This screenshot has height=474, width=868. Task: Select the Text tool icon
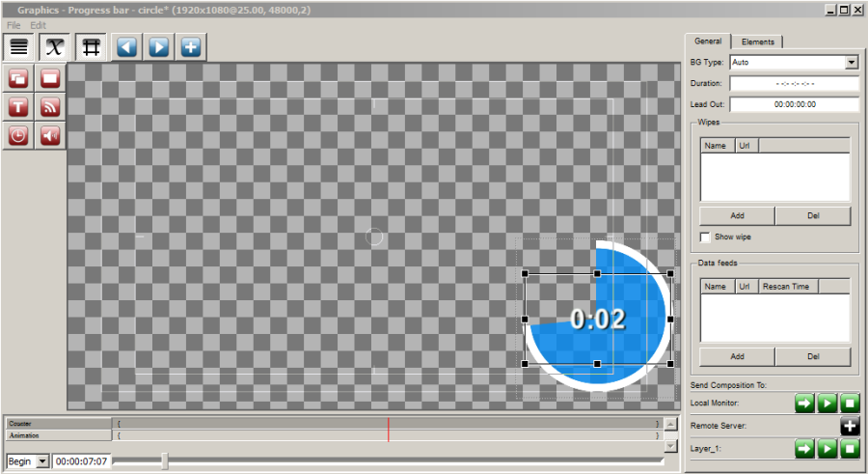[18, 107]
